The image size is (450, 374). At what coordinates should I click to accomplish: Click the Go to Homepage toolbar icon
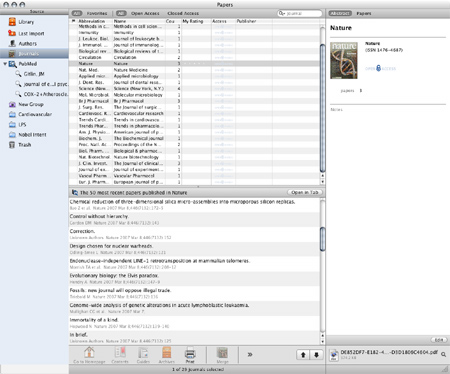[x=89, y=355]
